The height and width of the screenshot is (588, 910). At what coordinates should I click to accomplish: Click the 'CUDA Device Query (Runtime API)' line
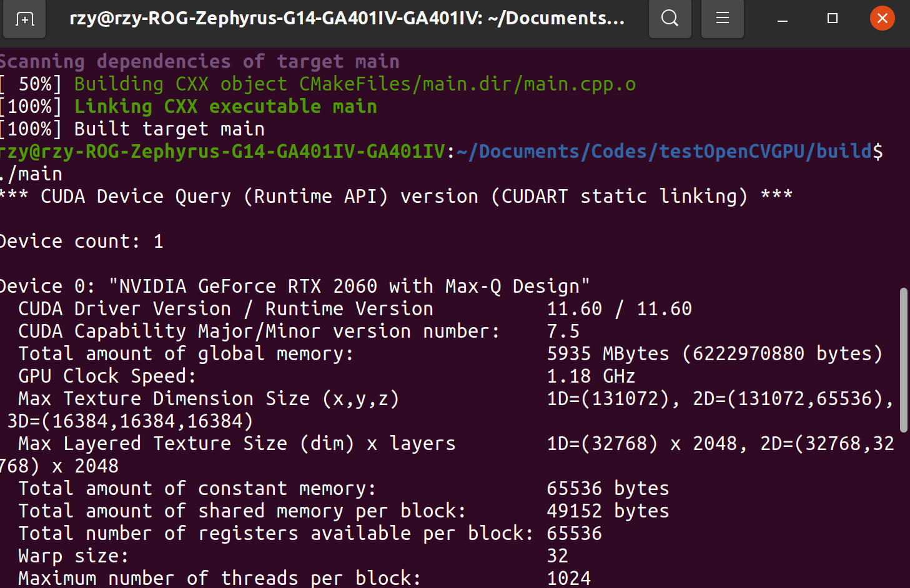pyautogui.click(x=396, y=196)
